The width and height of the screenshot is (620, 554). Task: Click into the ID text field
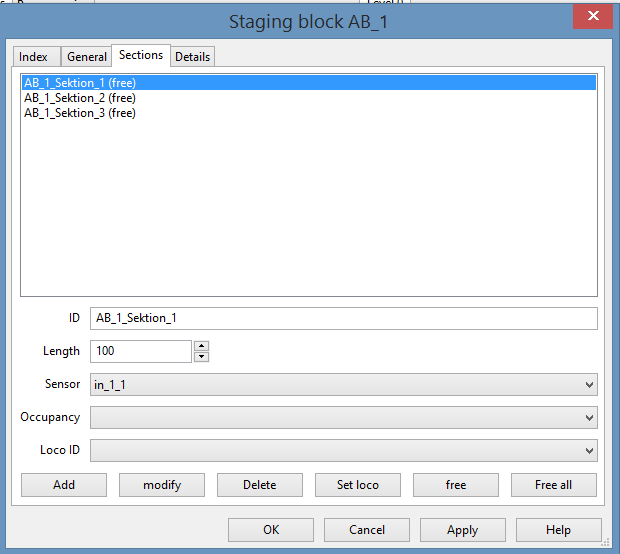(x=343, y=318)
